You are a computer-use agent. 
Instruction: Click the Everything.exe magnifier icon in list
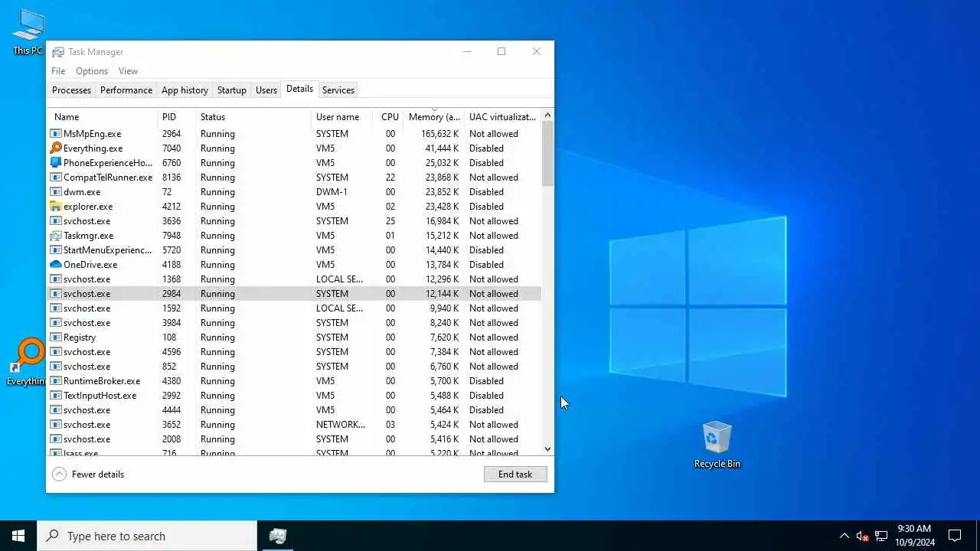(55, 148)
